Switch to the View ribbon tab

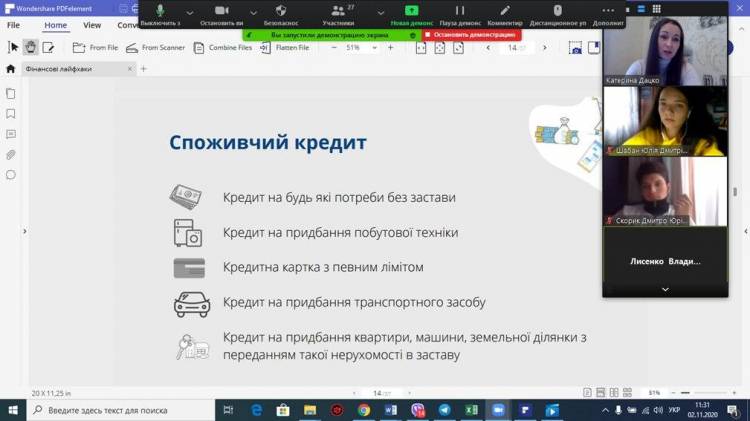click(92, 25)
